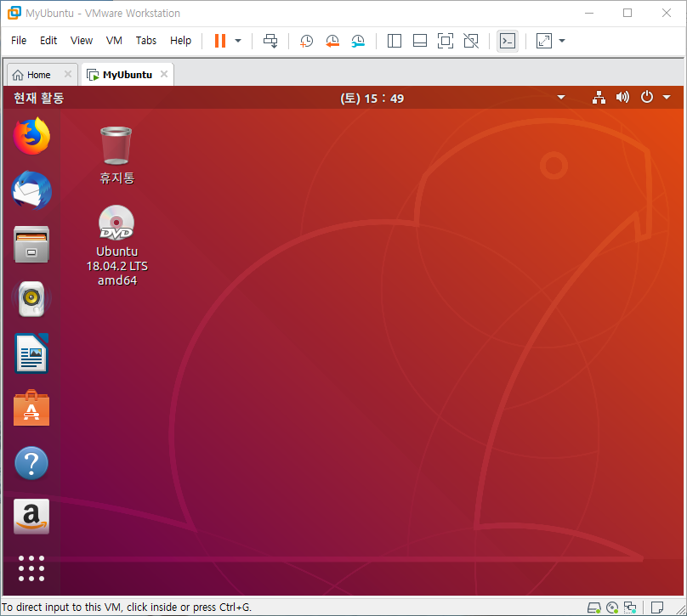The image size is (687, 616).
Task: Open LibreOffice Writer from the dock
Action: [31, 353]
